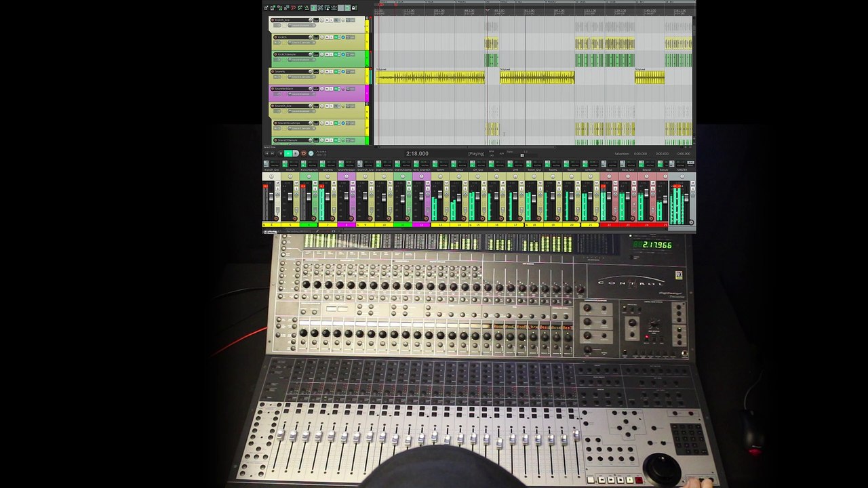The width and height of the screenshot is (868, 488).
Task: Mute the MASTER mixer strip
Action: [x=693, y=183]
